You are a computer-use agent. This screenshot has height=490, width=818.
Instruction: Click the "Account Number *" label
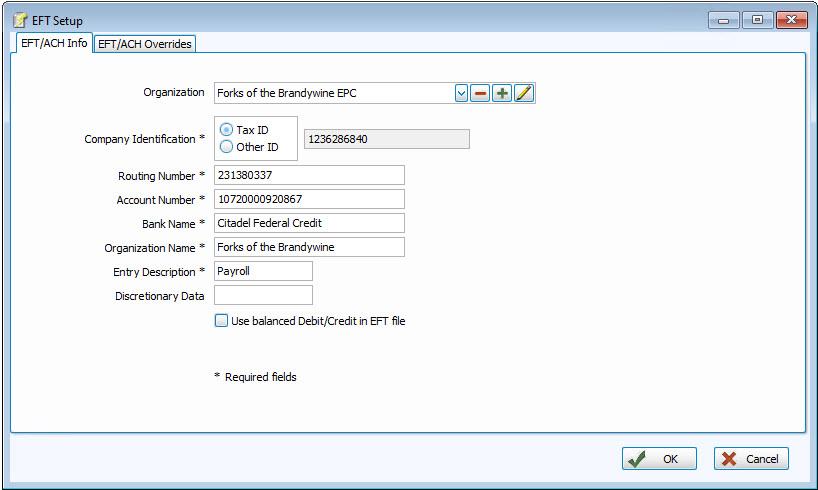click(161, 200)
